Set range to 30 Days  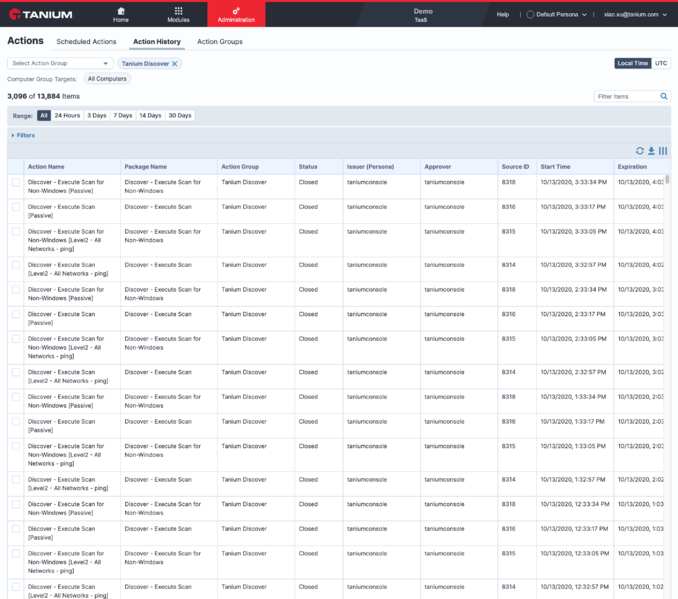click(x=180, y=115)
